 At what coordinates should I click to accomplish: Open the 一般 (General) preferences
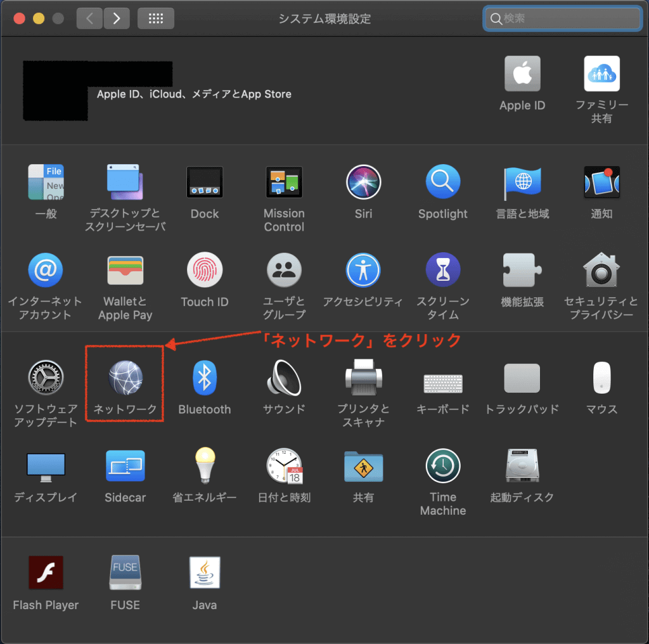(46, 182)
